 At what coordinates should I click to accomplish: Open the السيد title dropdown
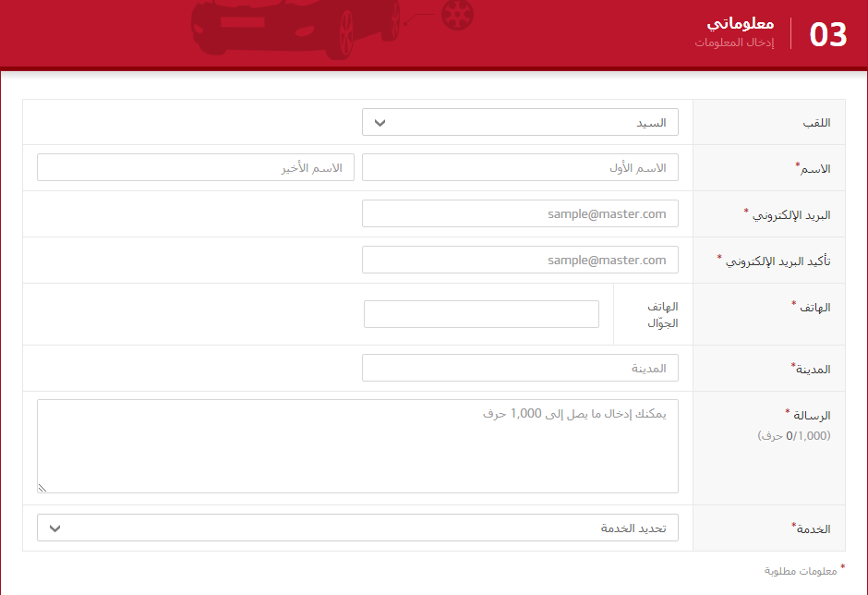(520, 121)
